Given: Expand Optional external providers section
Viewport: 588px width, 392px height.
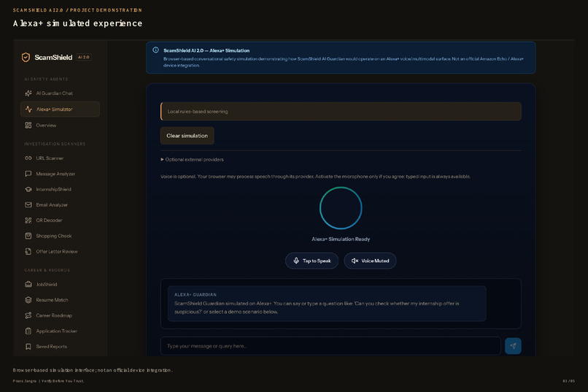Looking at the screenshot, I should point(192,159).
